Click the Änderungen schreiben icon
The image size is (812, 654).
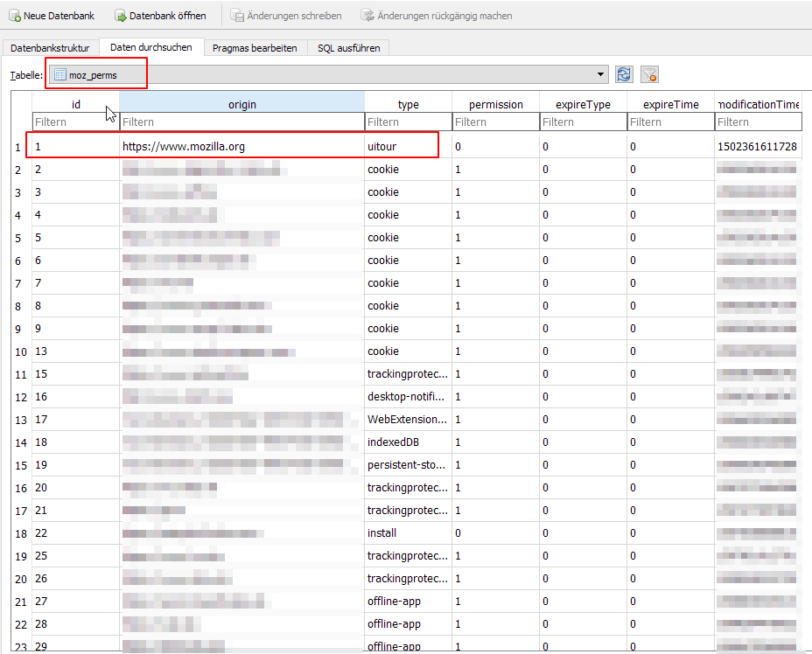click(x=237, y=16)
